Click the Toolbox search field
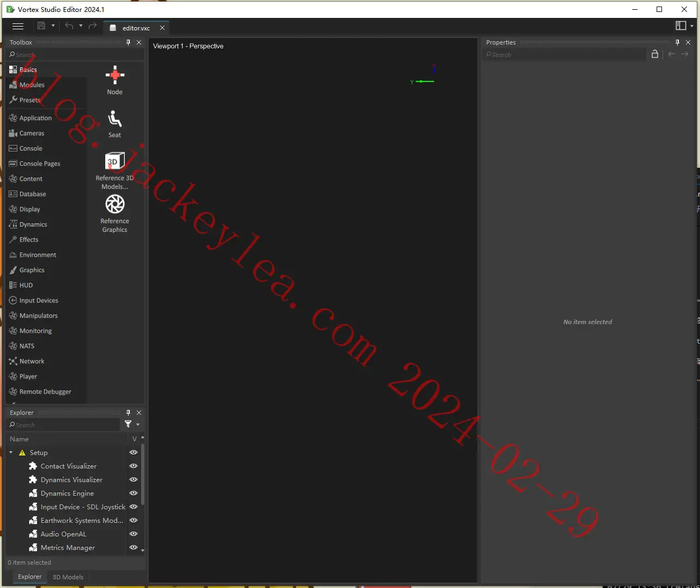 pyautogui.click(x=75, y=55)
